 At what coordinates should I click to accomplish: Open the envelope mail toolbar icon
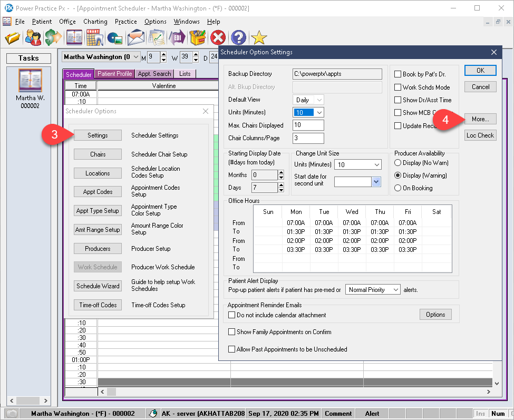136,37
